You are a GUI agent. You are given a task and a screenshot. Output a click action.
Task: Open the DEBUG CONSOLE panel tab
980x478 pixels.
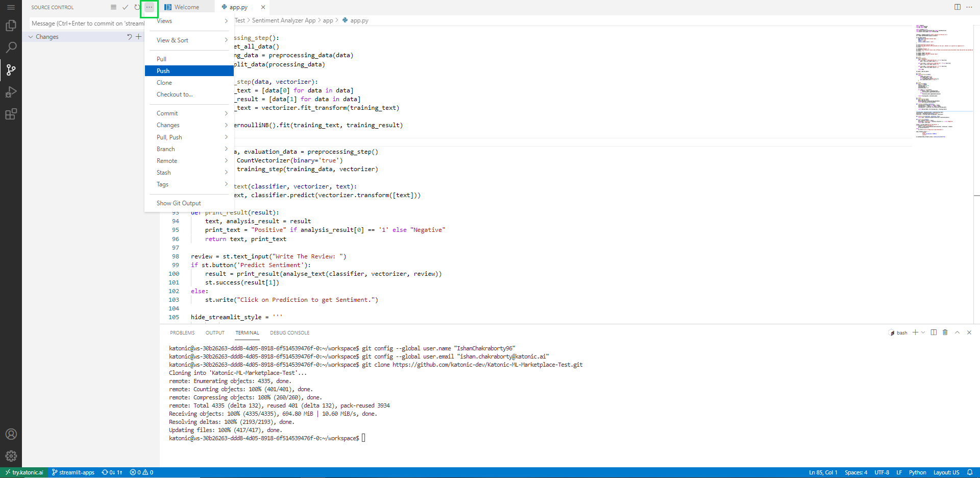coord(289,332)
